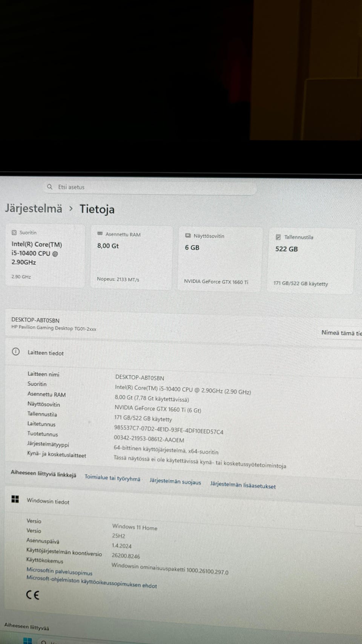This screenshot has width=362, height=644.
Task: Click the Käyttöjärjestelmän koontiversio label
Action: 64,552
